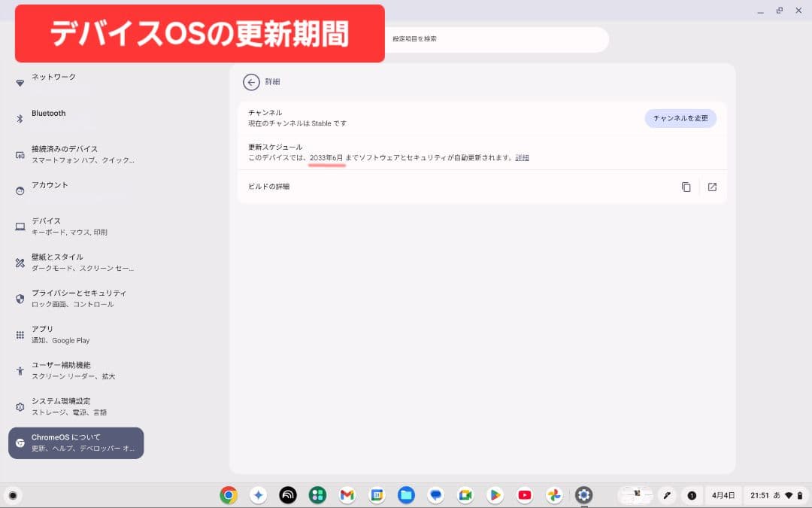Copy build details with the copy icon
The width and height of the screenshot is (812, 508).
click(686, 187)
